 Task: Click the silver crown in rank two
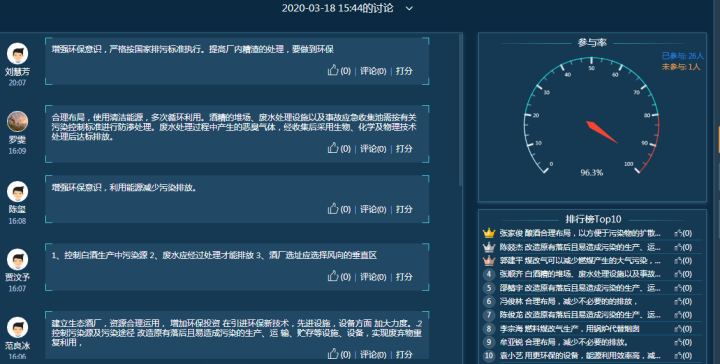(489, 247)
